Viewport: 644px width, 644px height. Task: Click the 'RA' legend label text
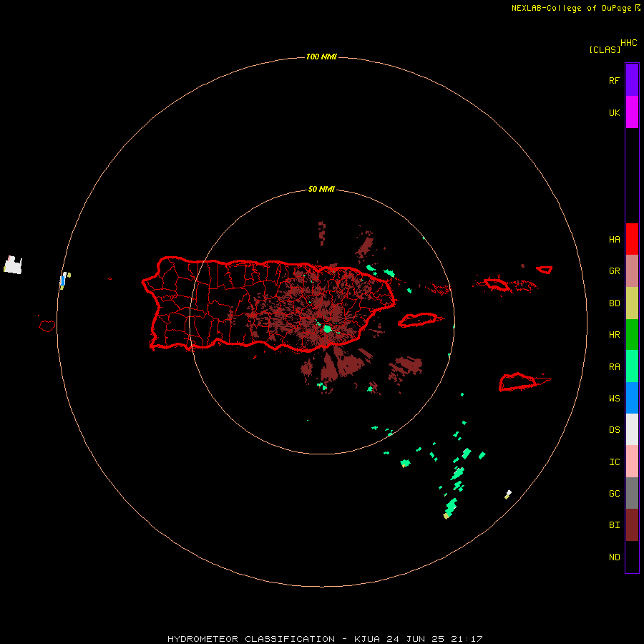click(615, 367)
